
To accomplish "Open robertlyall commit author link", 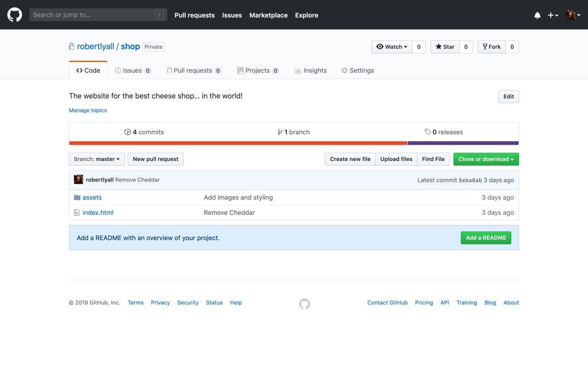I will (x=100, y=180).
